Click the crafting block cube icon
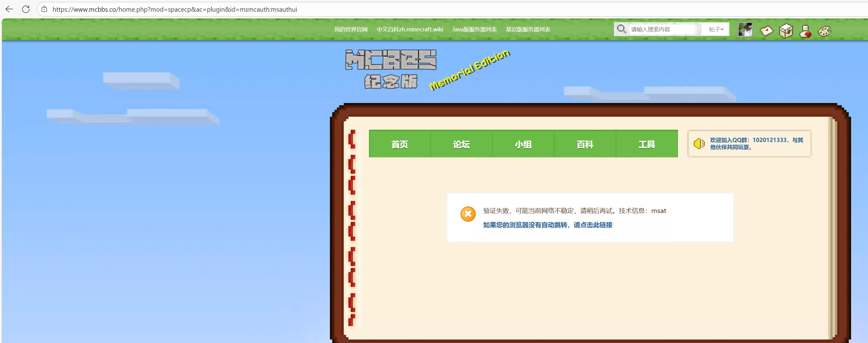 click(x=786, y=31)
